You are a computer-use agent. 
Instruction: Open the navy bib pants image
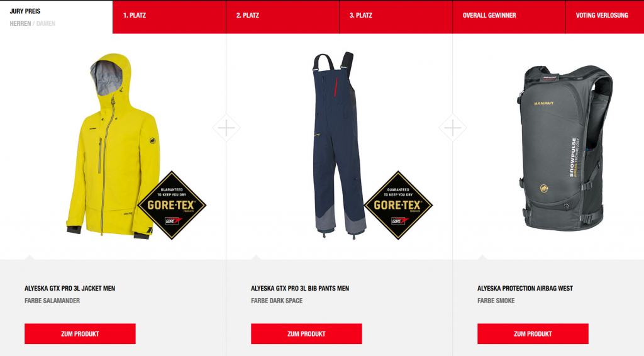pos(339,145)
